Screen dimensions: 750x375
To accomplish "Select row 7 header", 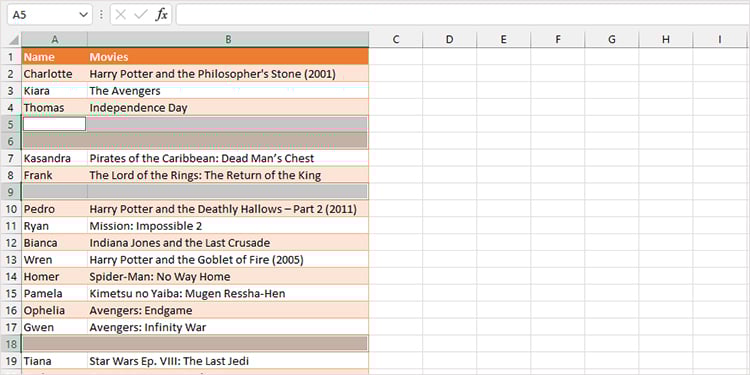I will [11, 158].
